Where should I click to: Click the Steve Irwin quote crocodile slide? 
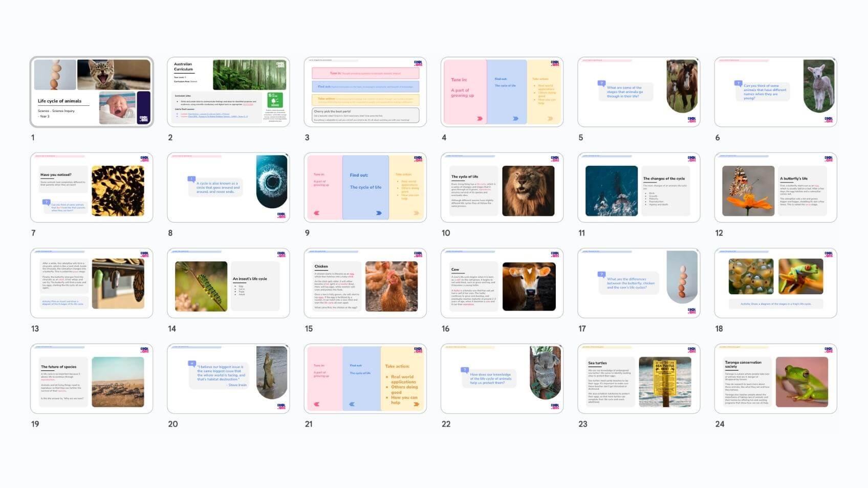coord(228,379)
